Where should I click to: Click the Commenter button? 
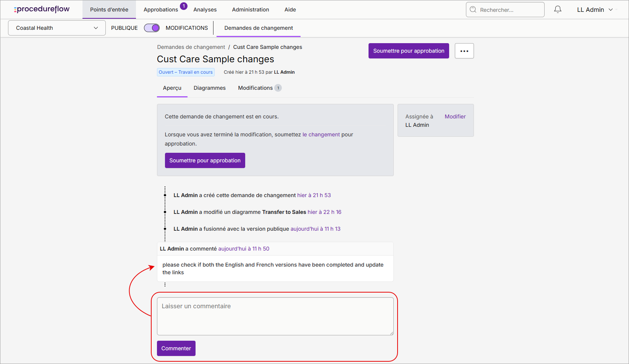(x=176, y=348)
